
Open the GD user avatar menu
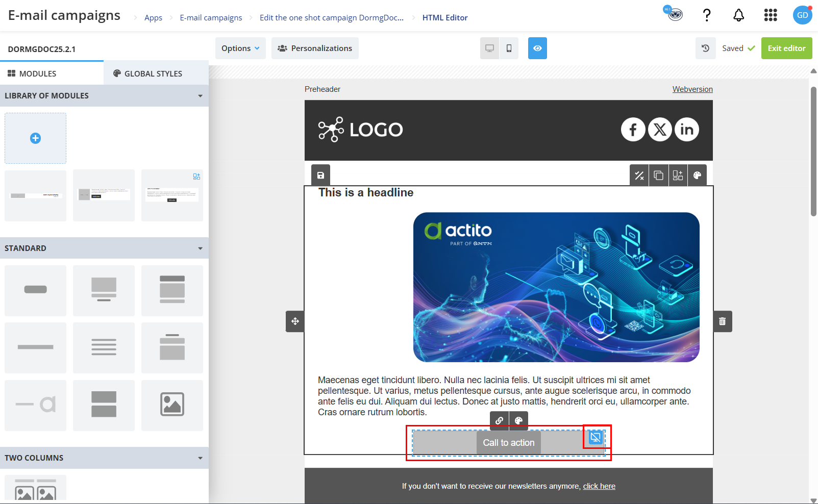[x=803, y=15]
